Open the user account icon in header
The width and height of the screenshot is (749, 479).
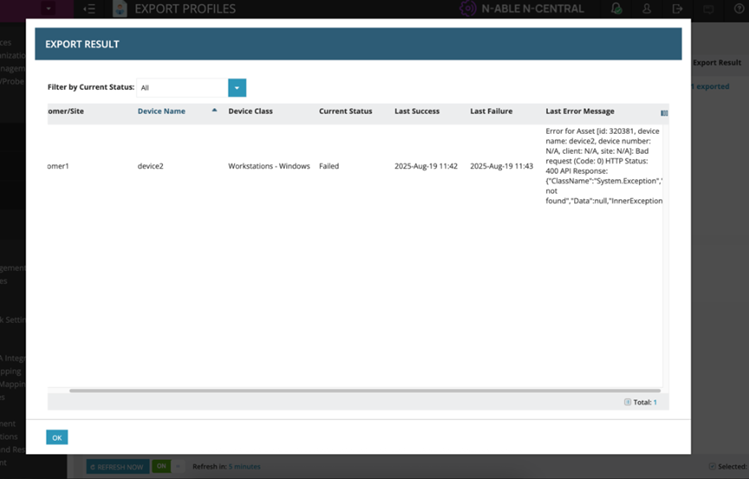tap(647, 9)
